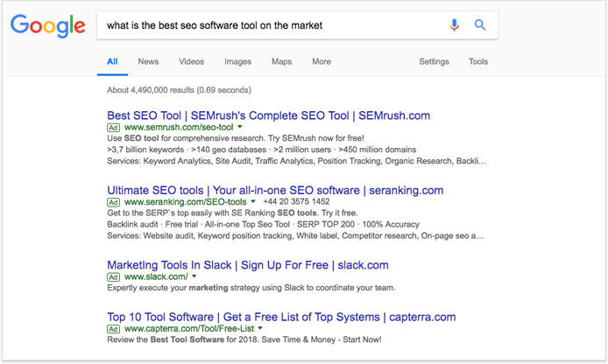Open the More search options menu

click(322, 61)
